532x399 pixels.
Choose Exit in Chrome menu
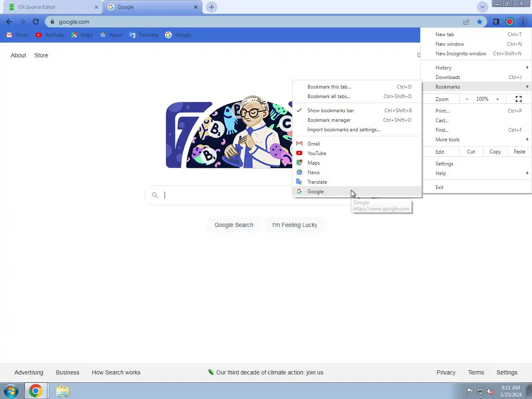click(476, 187)
